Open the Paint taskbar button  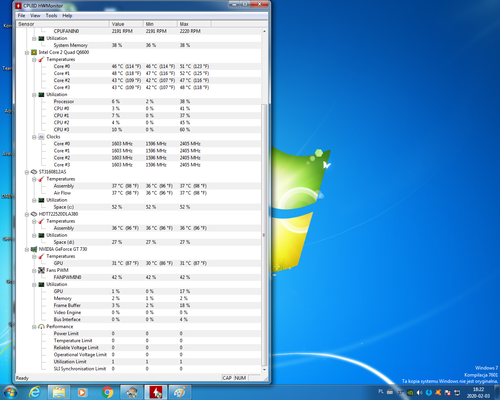coord(180,392)
